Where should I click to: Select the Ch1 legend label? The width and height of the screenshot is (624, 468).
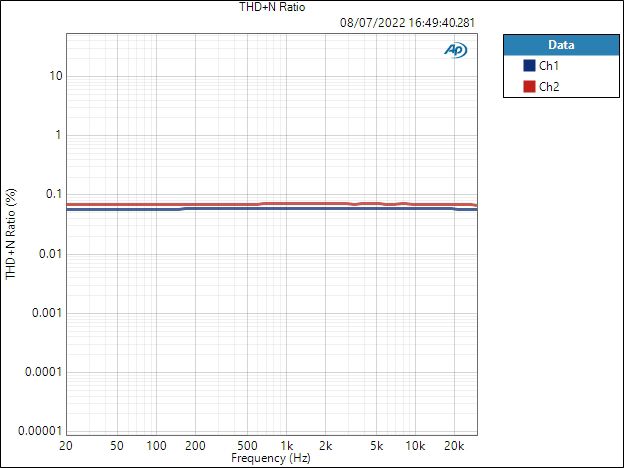coord(549,66)
